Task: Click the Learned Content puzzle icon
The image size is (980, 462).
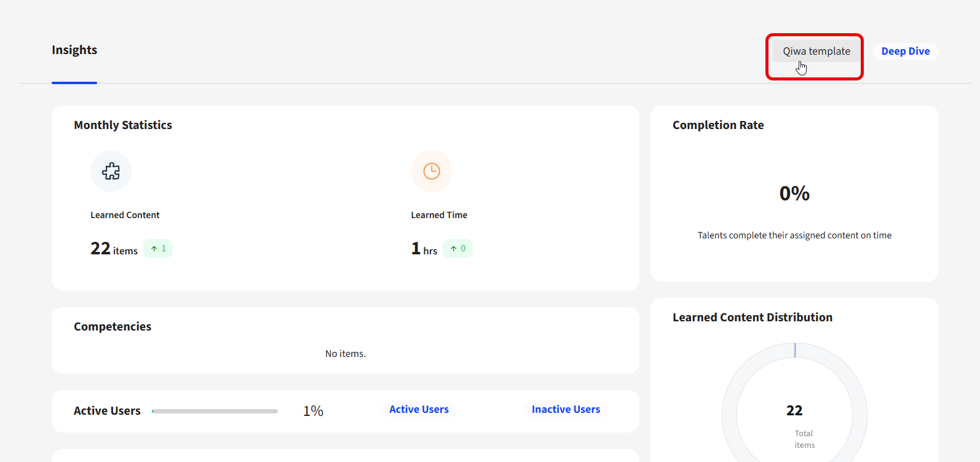Action: pos(111,171)
